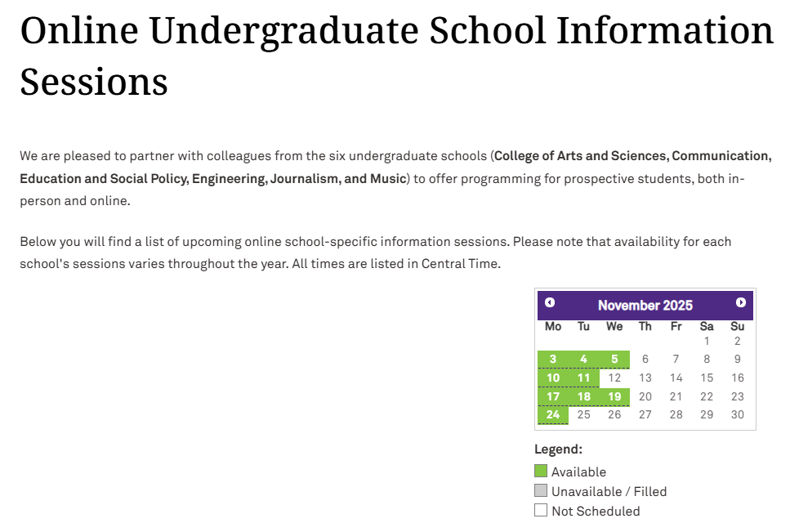Toggle the Not Scheduled legend indicator
The image size is (790, 532).
[540, 510]
